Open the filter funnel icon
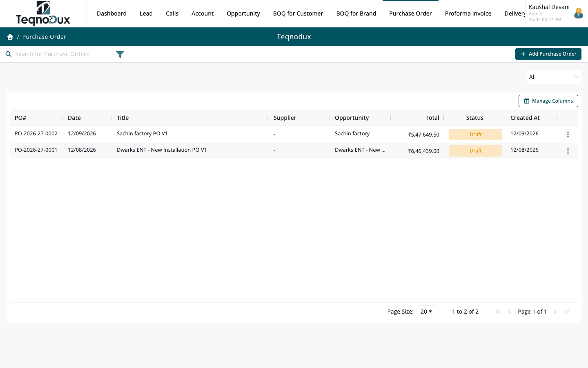Screen dimensions: 588x368 (x=120, y=54)
